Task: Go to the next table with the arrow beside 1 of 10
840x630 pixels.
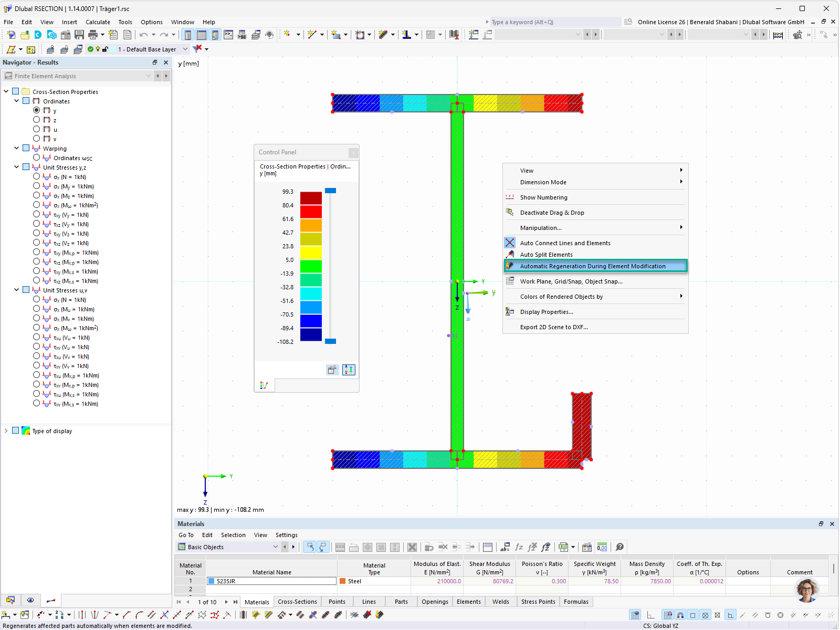Action: 226,602
